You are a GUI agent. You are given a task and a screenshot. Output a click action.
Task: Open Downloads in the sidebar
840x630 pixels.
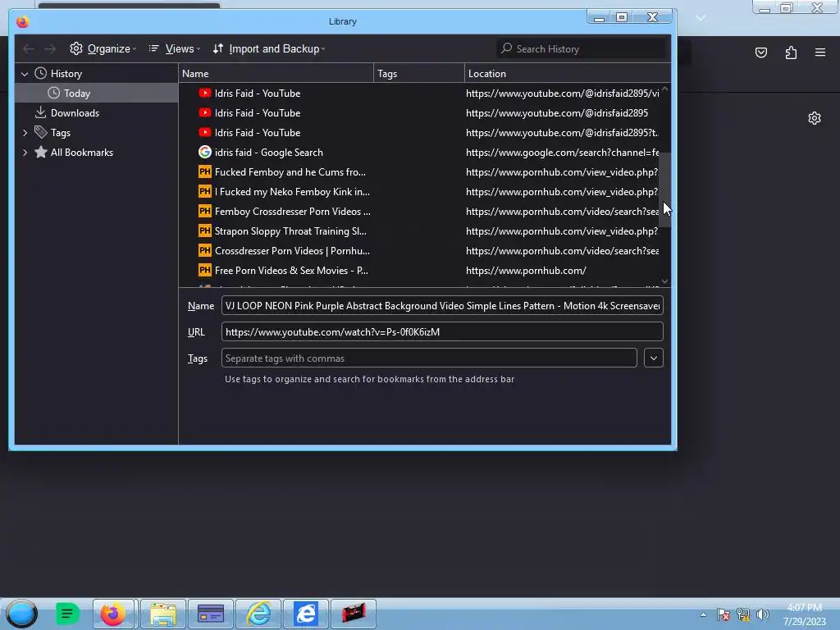click(75, 113)
